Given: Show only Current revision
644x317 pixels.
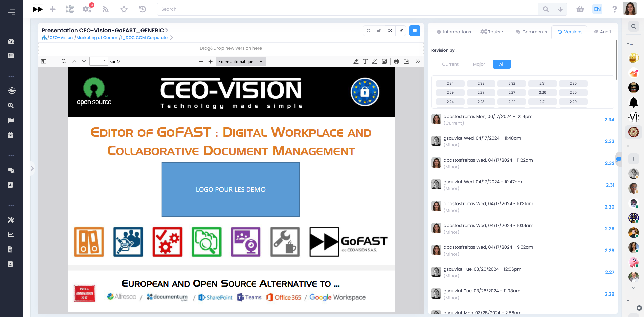Looking at the screenshot, I should 450,64.
